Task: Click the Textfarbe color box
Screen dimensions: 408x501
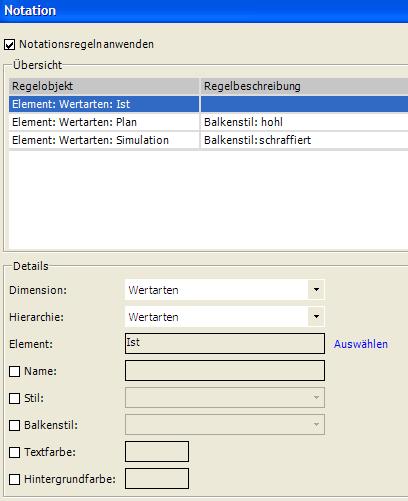Action: click(x=157, y=451)
